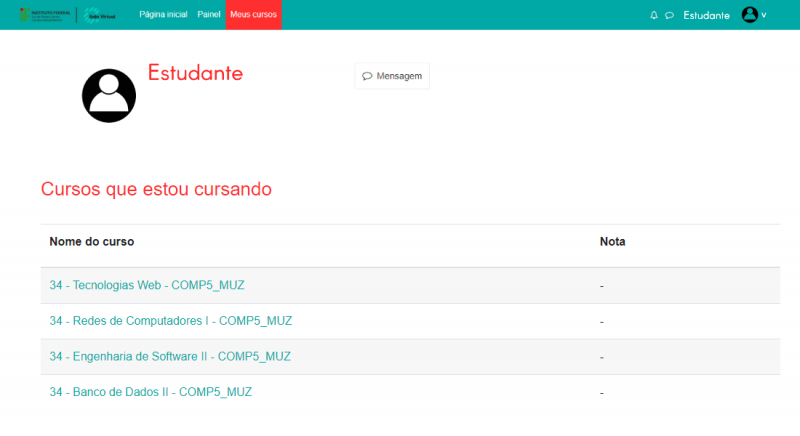Click the large Estudante profile picture
The image size is (800, 436).
click(x=109, y=95)
